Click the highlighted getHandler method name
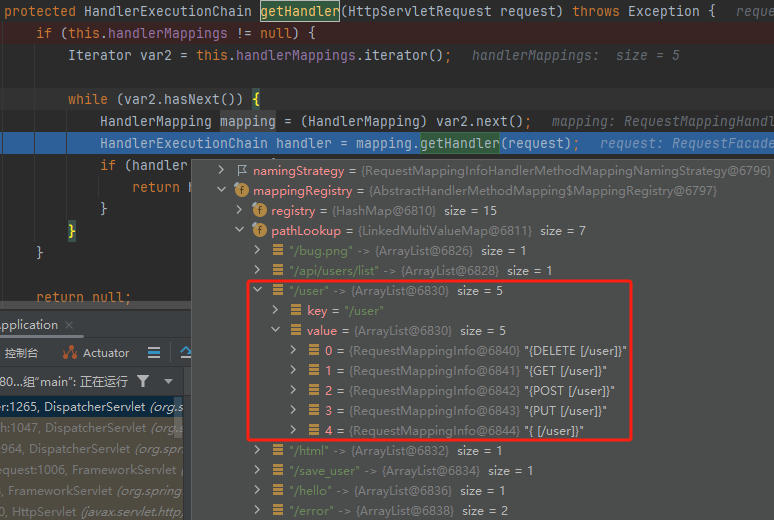 pos(300,11)
